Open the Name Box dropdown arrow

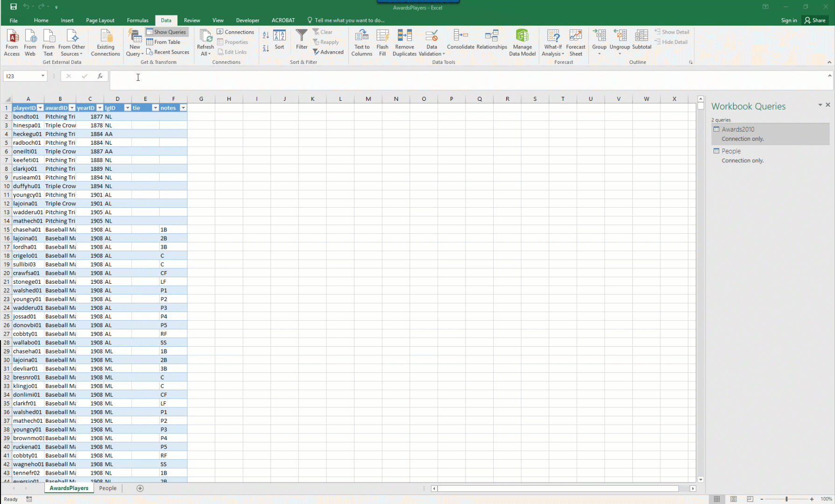click(43, 76)
